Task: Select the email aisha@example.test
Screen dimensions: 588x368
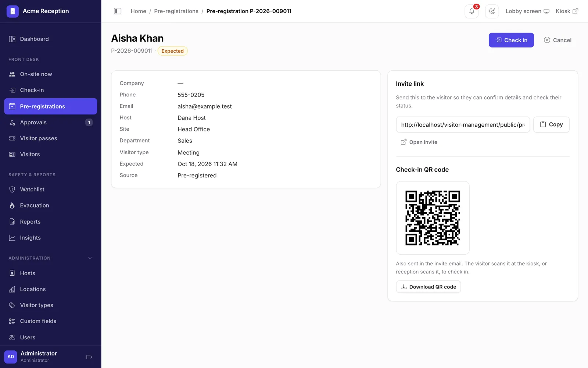Action: [205, 106]
